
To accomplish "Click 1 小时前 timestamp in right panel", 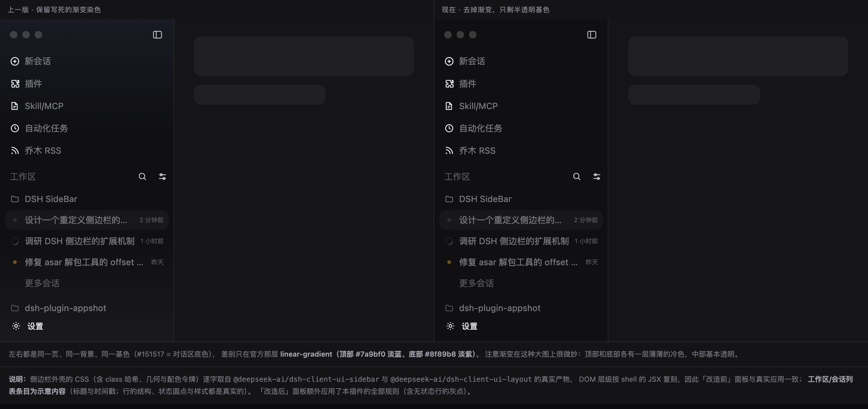I will pos(586,241).
